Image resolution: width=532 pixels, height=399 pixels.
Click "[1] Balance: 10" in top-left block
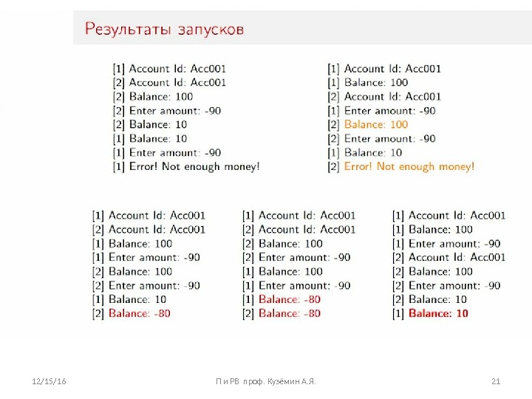tap(150, 139)
